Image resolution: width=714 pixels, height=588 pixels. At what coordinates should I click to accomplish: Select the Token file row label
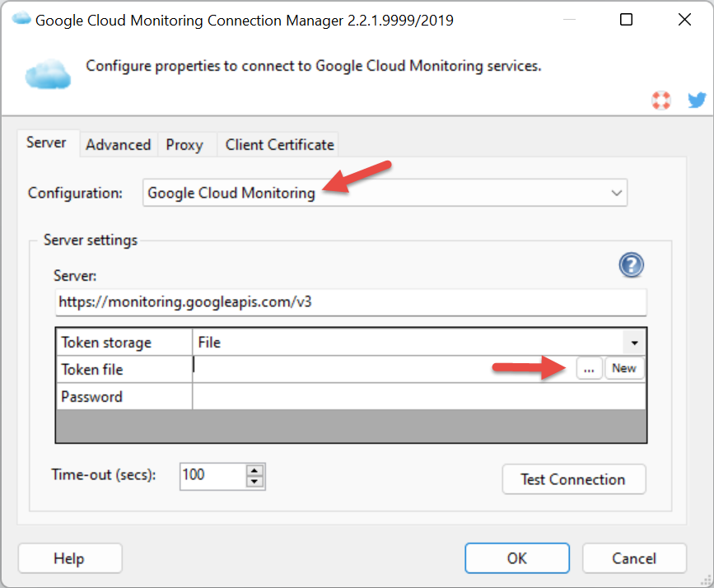[x=124, y=370]
